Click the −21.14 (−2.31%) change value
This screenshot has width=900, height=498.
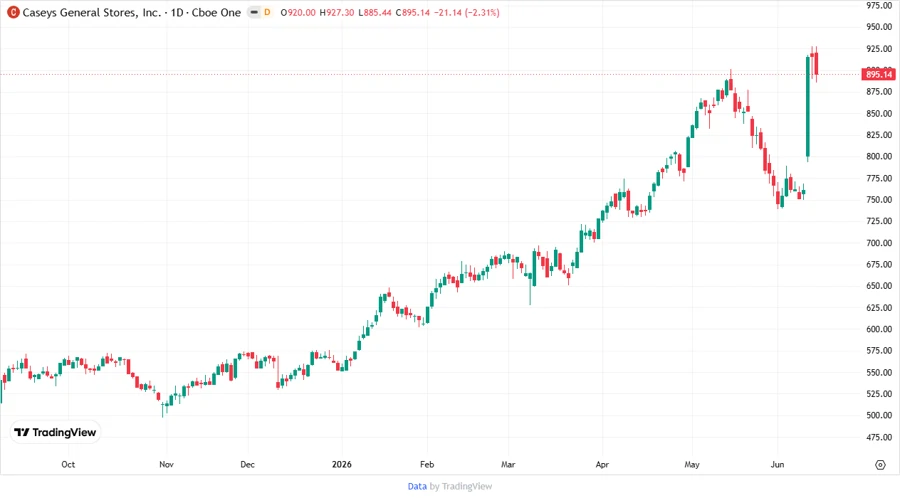point(467,13)
